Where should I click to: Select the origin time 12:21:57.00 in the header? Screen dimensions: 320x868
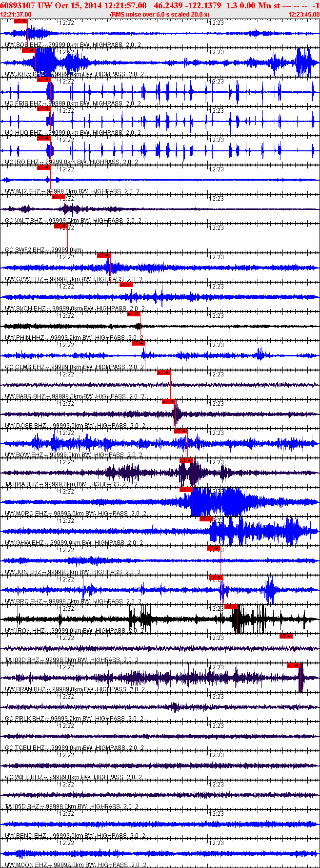(125, 5)
